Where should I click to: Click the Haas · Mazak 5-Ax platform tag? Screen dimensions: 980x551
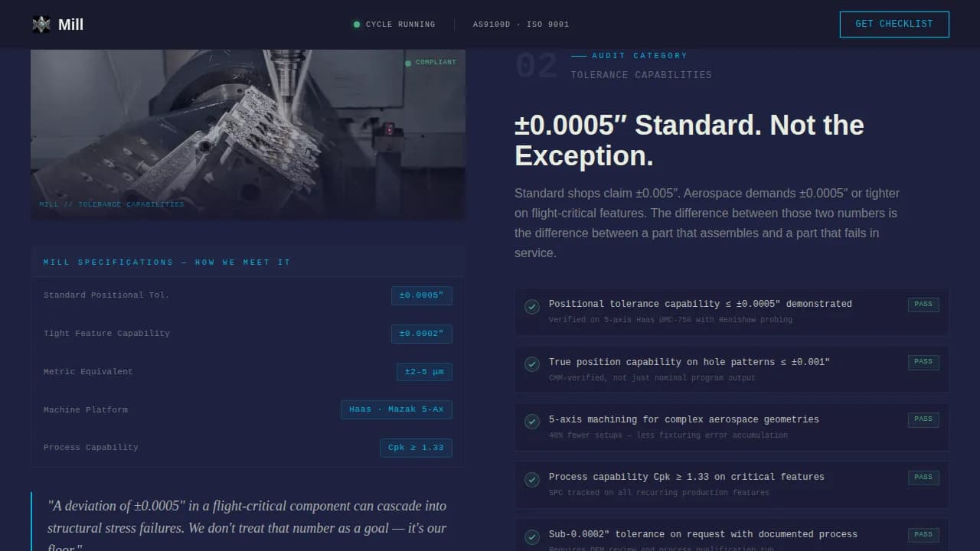(397, 409)
